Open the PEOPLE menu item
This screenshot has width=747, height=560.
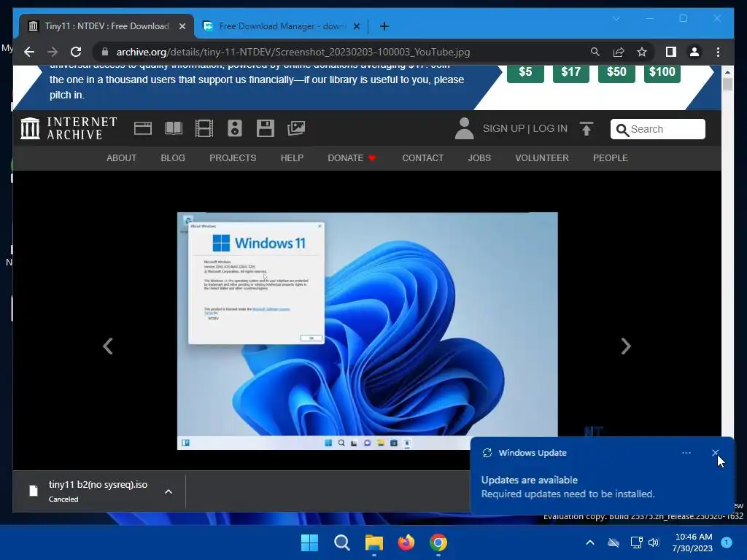coord(611,158)
